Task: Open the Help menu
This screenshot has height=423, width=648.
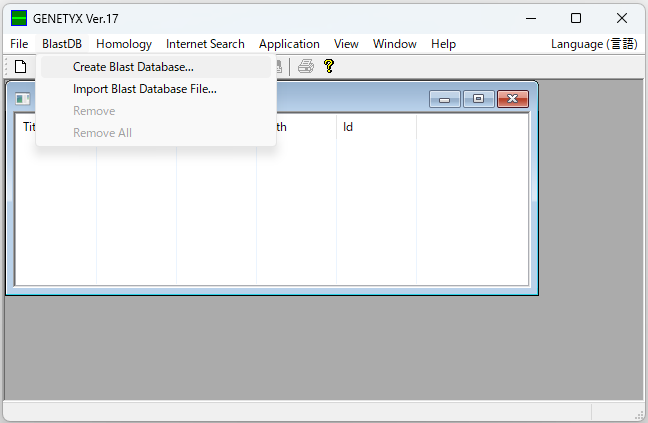Action: click(443, 44)
